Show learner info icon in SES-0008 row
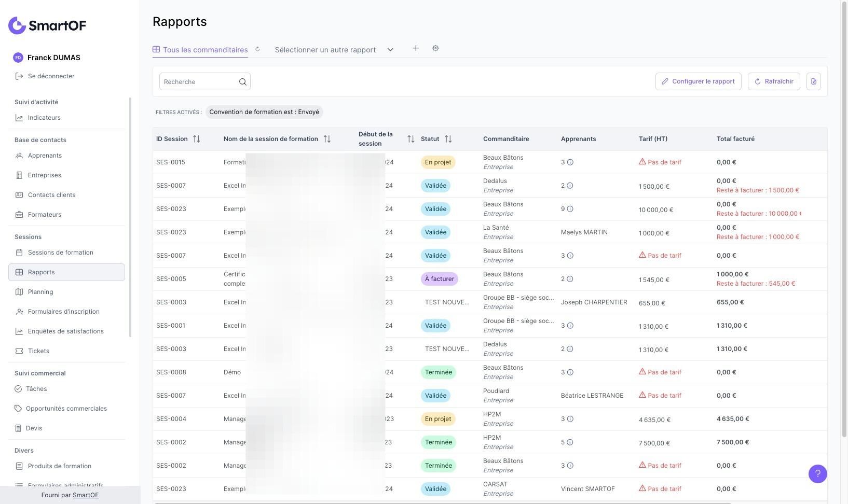Viewport: 848px width, 504px height. 570,372
